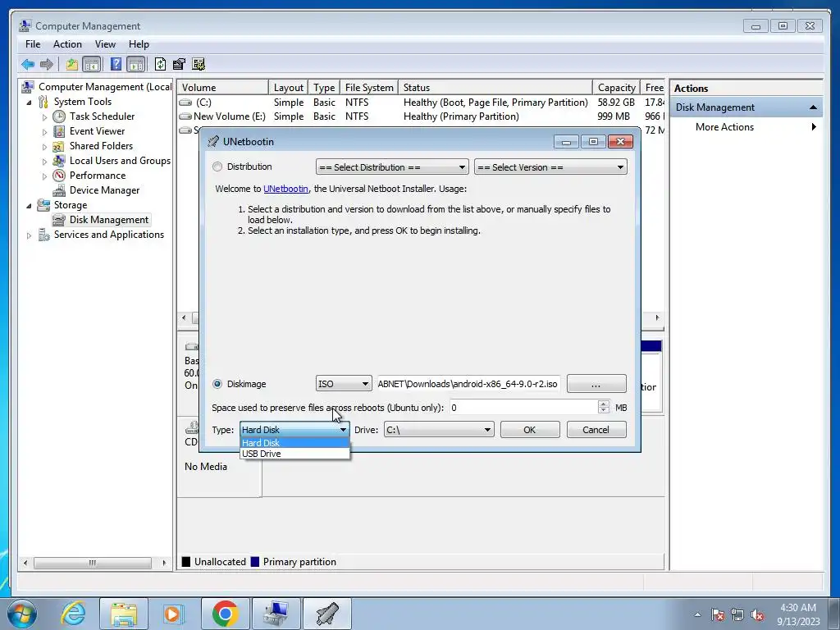Collapse the System Tools tree node
The image size is (840, 630).
[x=29, y=102]
